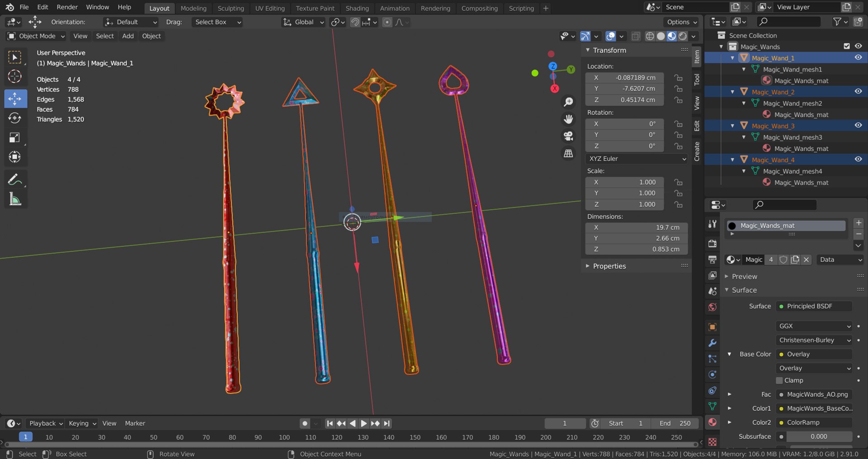Open the Object Mode dropdown
Viewport: 868px width, 459px height.
[36, 36]
